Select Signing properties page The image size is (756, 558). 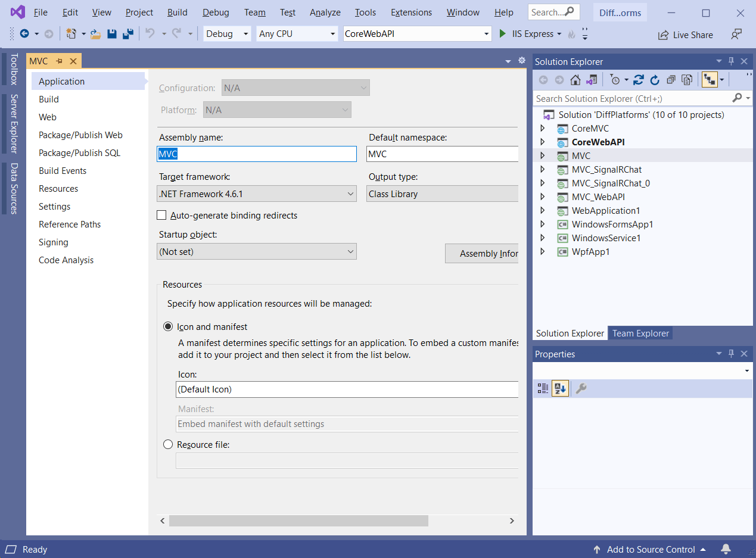54,242
